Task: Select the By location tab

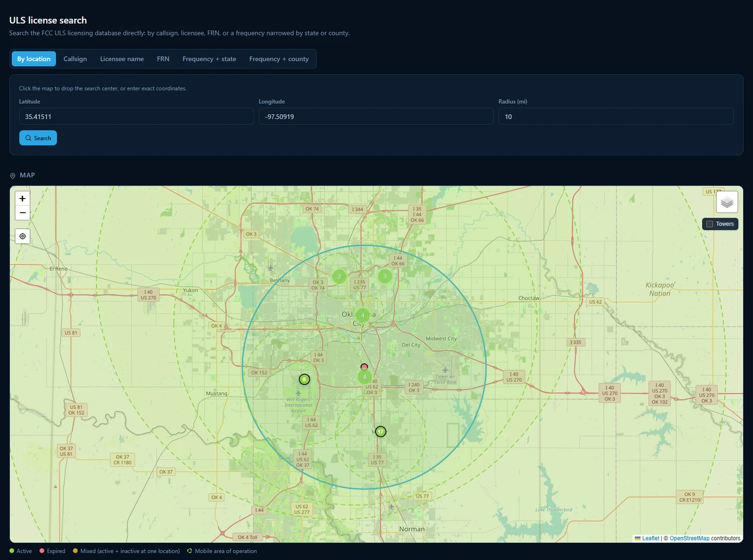Action: coord(34,59)
